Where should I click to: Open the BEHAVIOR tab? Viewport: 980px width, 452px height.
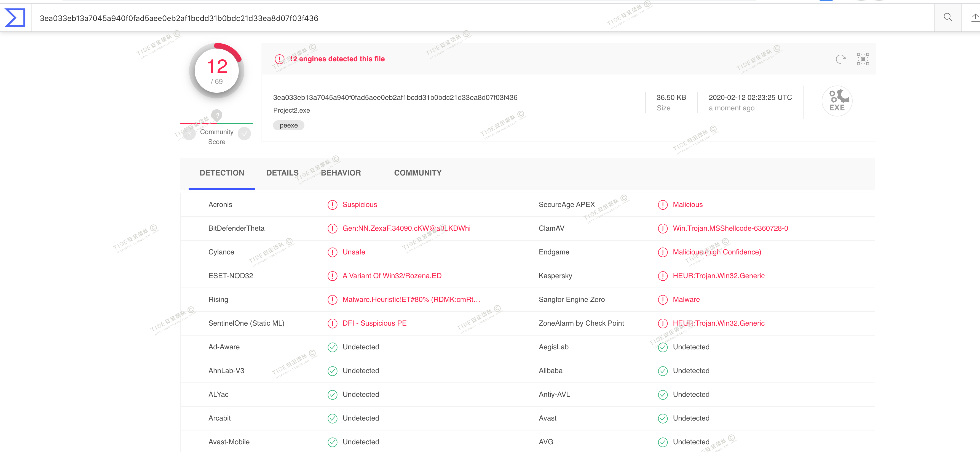pos(341,173)
